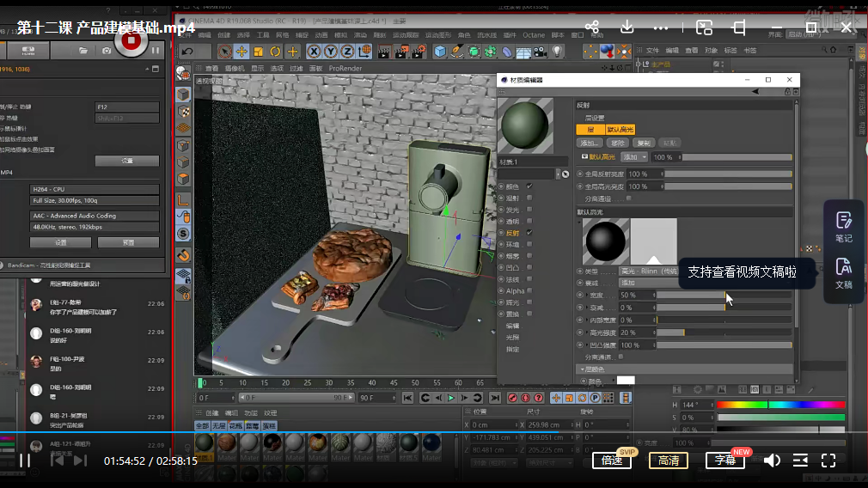Enable the 漫射 channel checkbox
The height and width of the screenshot is (488, 868).
[x=529, y=198]
